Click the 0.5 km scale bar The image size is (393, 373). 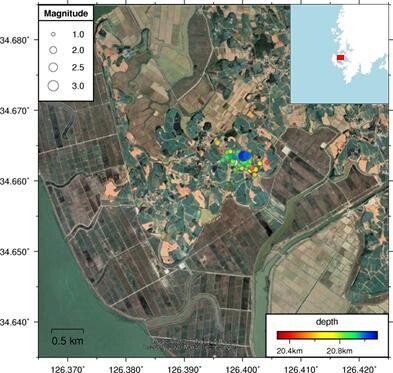click(67, 331)
